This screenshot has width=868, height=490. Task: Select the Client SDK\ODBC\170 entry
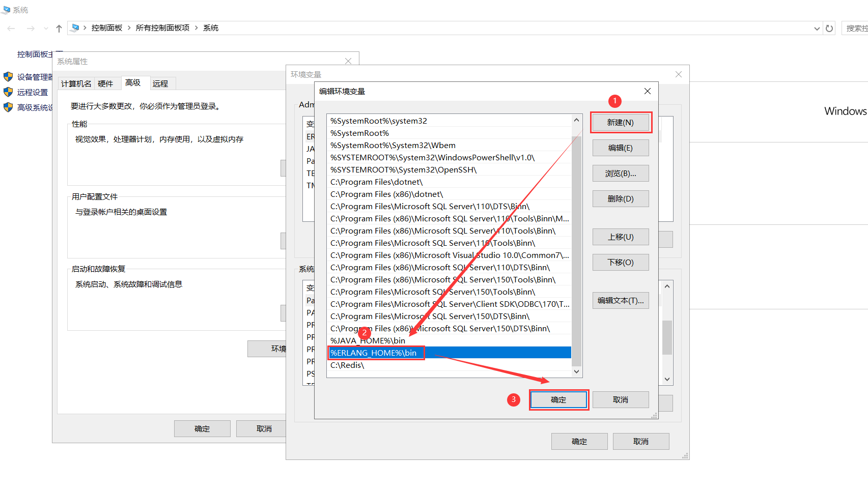(x=449, y=304)
